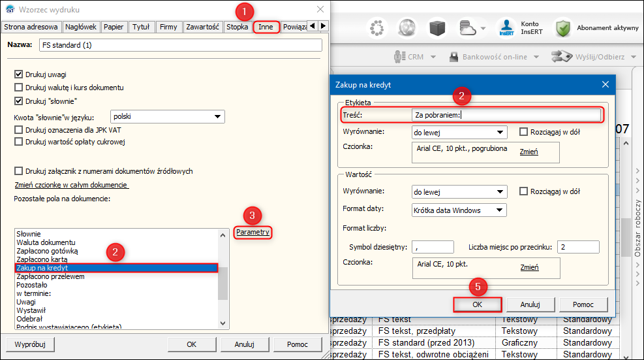The image size is (644, 360).
Task: Expand the cloud icon dropdown arrow
Action: click(x=483, y=28)
